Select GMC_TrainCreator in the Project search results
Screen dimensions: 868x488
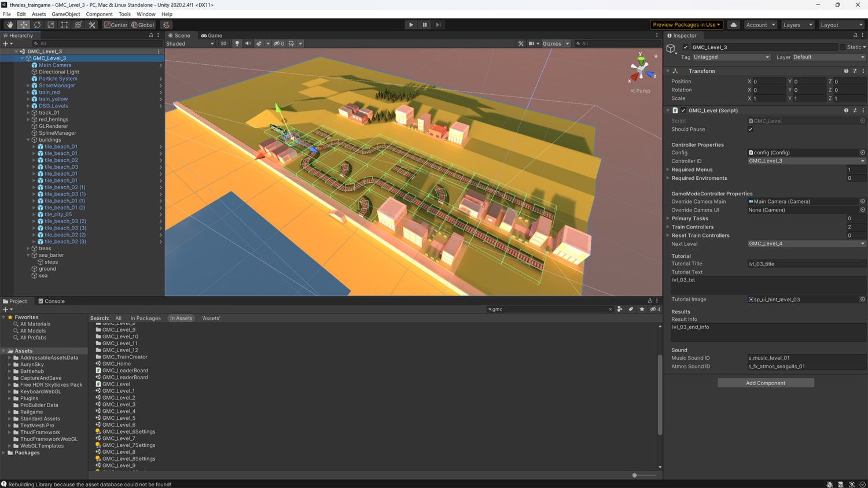pyautogui.click(x=124, y=357)
